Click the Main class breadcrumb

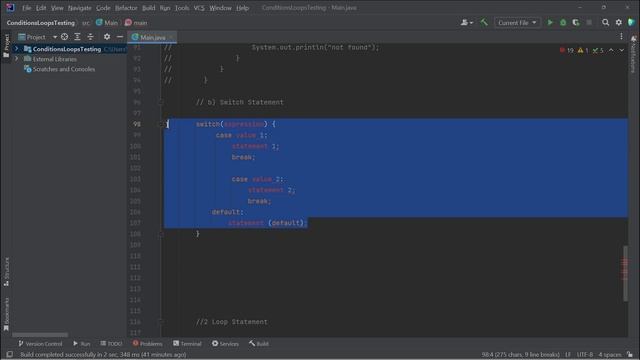[x=107, y=23]
